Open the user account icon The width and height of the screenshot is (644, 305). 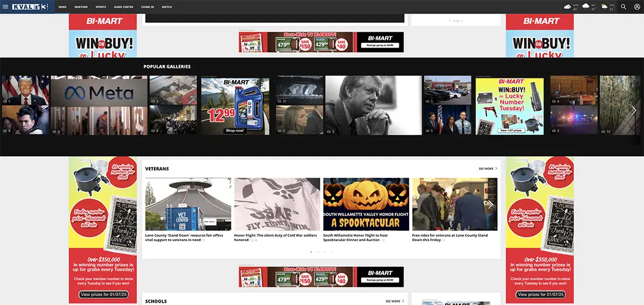637,6
